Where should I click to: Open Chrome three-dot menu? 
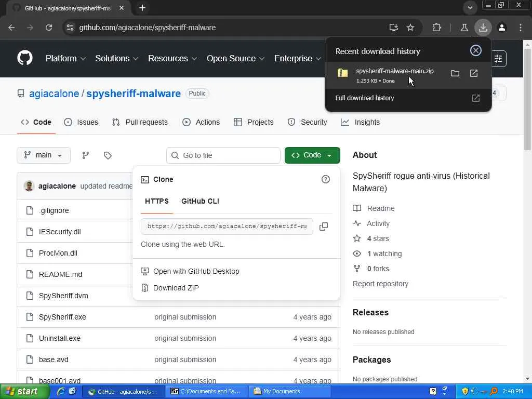[x=521, y=28]
